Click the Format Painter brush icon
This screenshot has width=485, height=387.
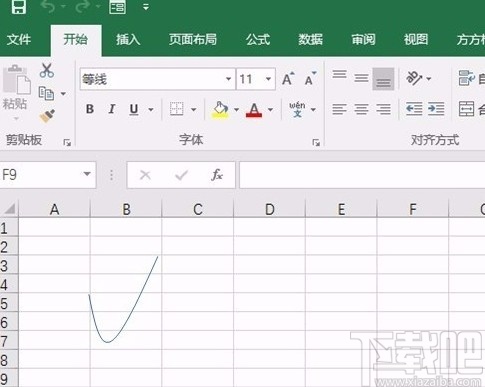click(47, 116)
